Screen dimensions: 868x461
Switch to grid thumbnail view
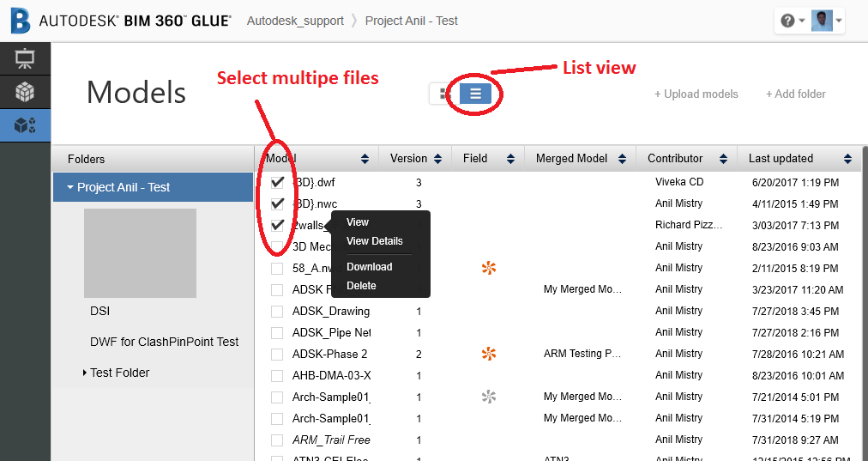pyautogui.click(x=444, y=94)
